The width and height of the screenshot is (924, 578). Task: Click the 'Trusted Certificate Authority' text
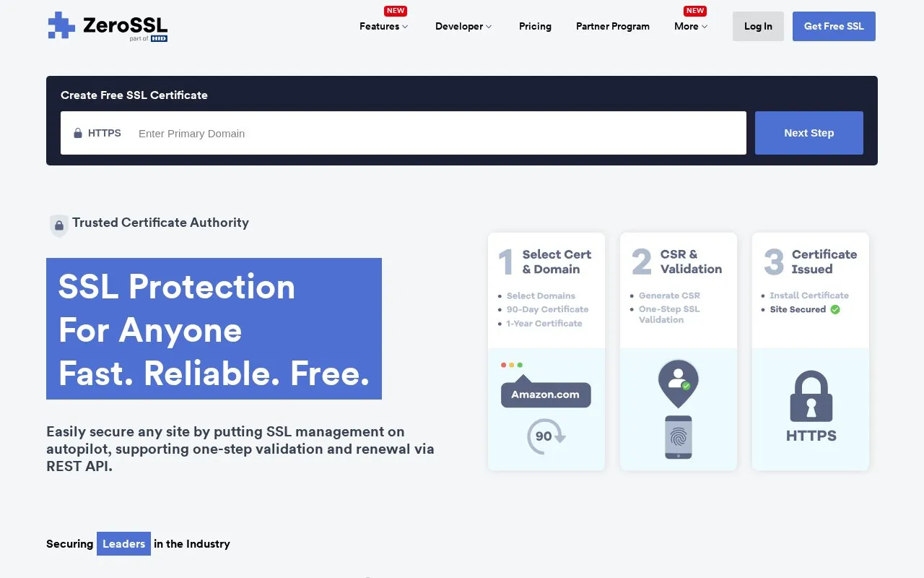pyautogui.click(x=160, y=223)
